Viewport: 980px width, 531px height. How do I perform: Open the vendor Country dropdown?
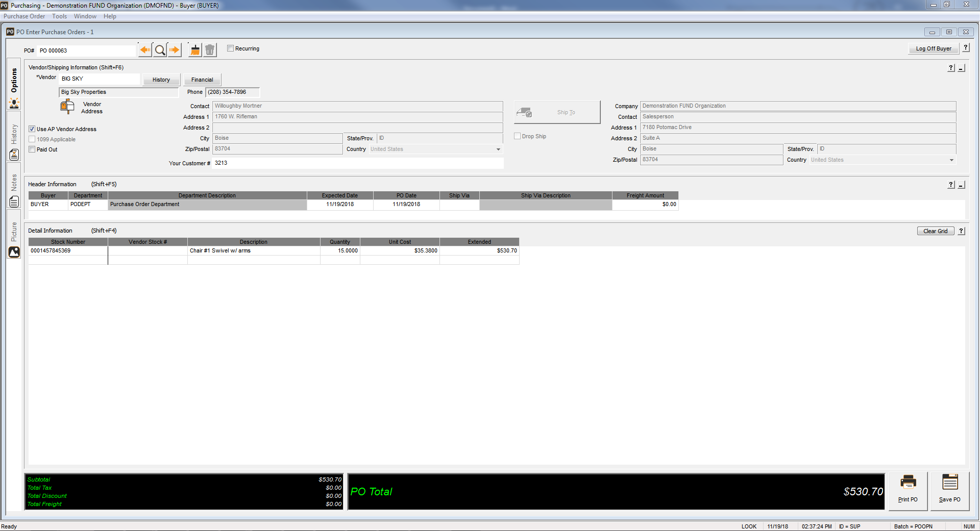pyautogui.click(x=498, y=149)
